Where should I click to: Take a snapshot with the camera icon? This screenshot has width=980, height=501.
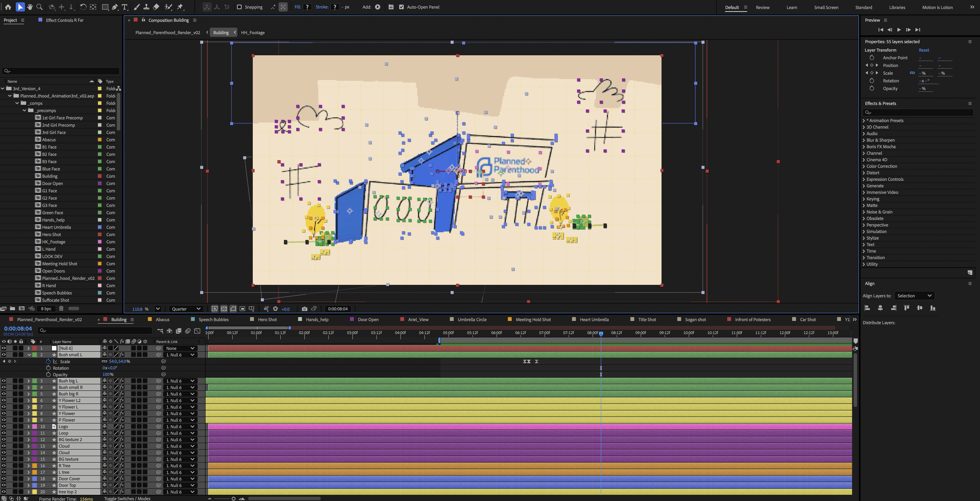click(304, 309)
